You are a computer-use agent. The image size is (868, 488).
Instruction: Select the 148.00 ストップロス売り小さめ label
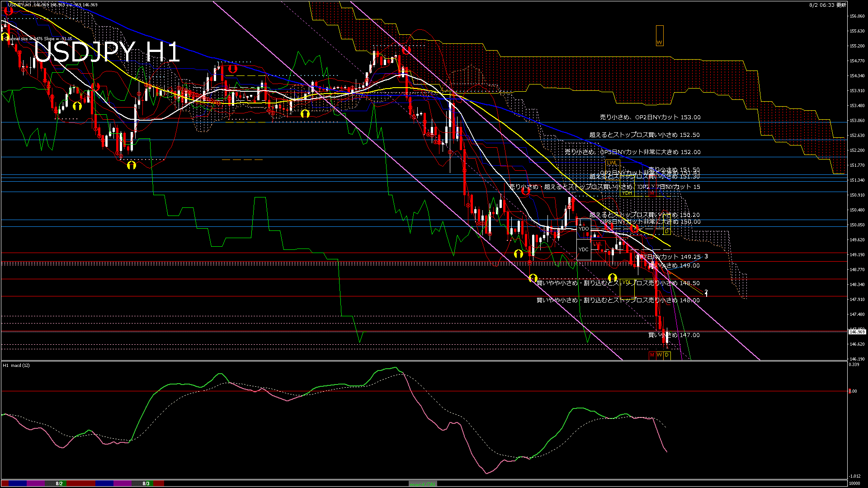pyautogui.click(x=618, y=300)
